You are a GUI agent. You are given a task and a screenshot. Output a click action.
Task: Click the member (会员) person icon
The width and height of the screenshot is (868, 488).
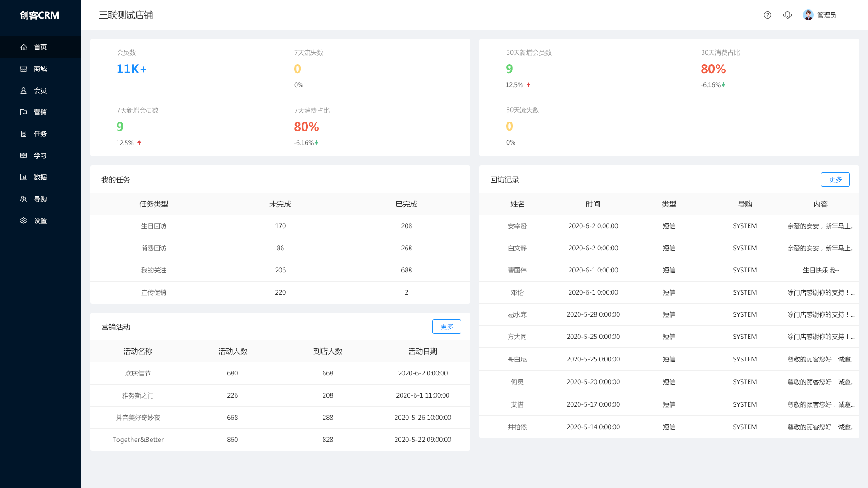point(24,90)
